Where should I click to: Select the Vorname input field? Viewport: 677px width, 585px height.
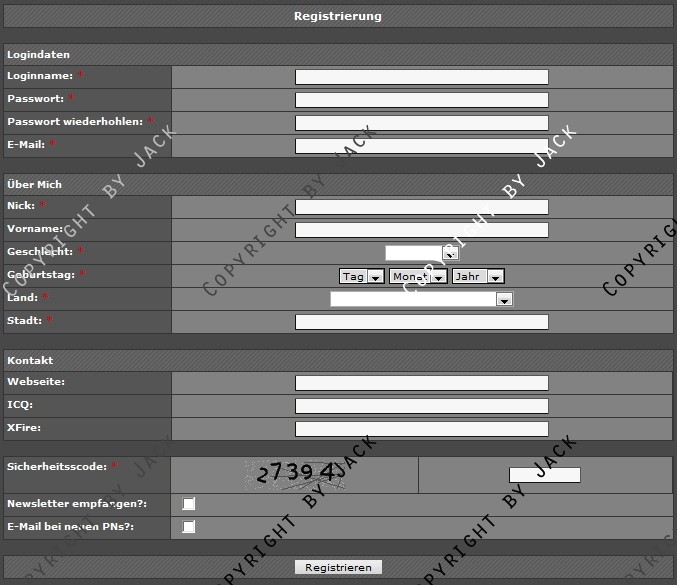[x=421, y=230]
